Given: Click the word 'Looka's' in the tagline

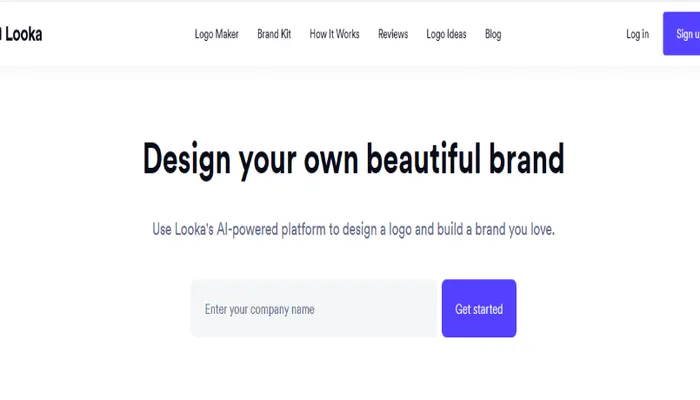Looking at the screenshot, I should [x=192, y=229].
